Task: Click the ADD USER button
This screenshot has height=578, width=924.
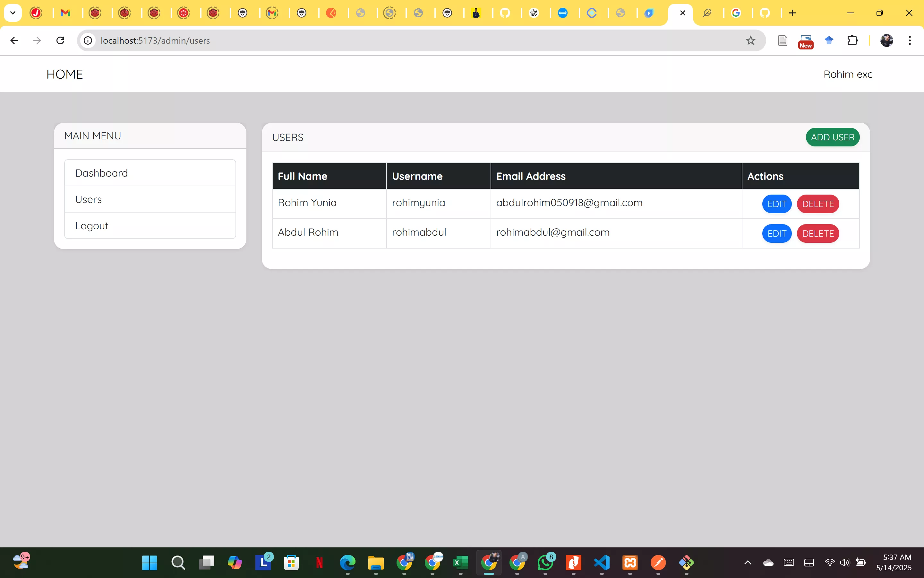Action: [x=832, y=137]
